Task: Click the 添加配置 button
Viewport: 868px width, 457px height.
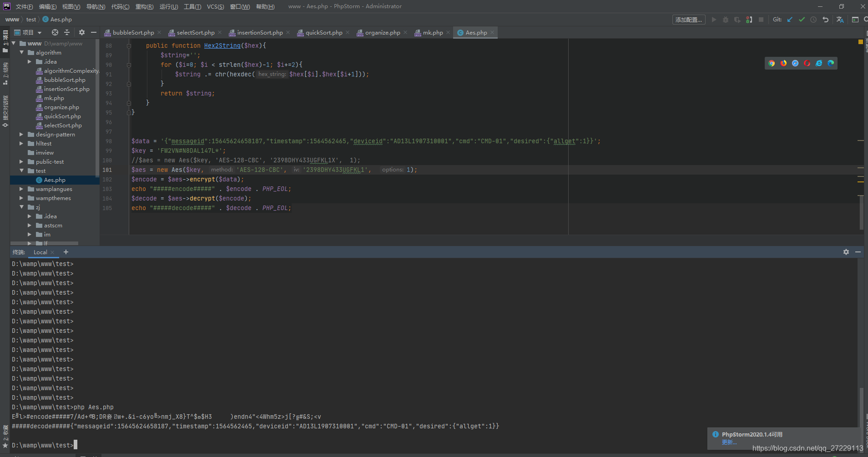Action: [689, 20]
